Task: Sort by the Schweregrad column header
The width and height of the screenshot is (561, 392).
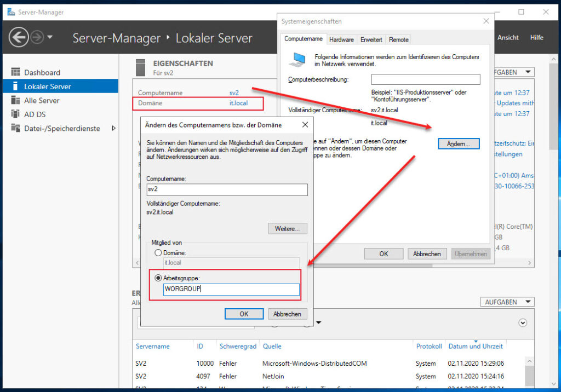Action: (238, 346)
